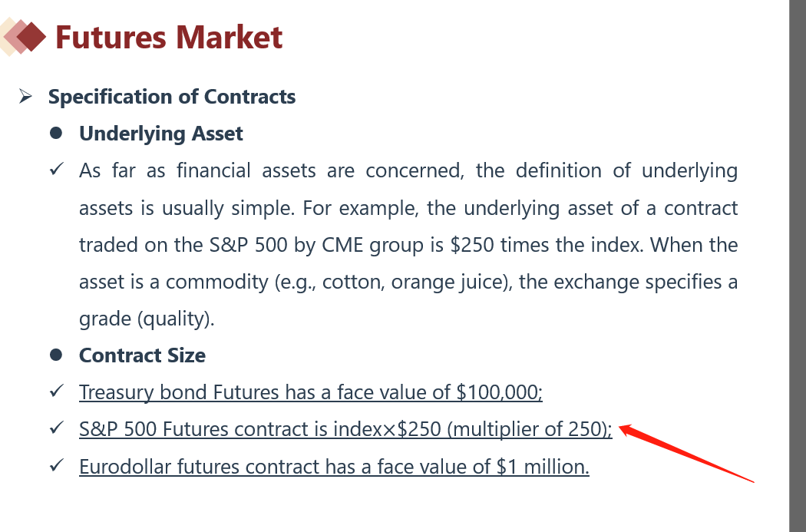Click the checkmark before the S&P 500 Futures line
Image resolution: width=806 pixels, height=532 pixels.
[x=55, y=429]
